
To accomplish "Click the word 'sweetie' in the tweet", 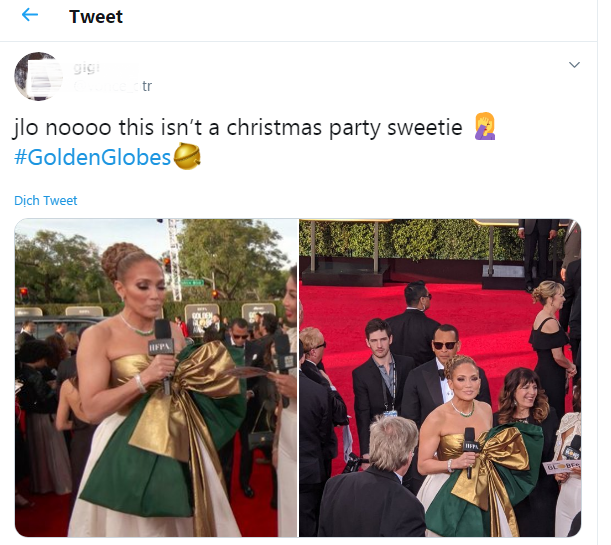I will pos(430,130).
